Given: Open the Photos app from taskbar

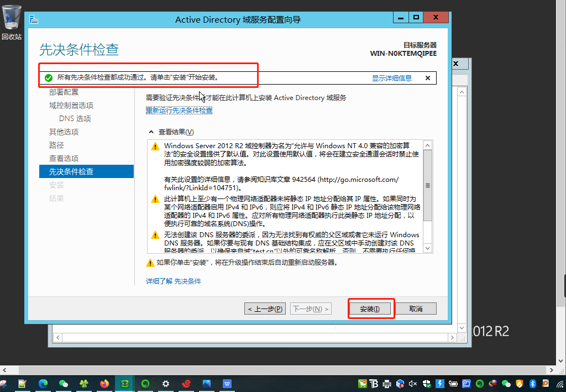Looking at the screenshot, I should point(207,384).
